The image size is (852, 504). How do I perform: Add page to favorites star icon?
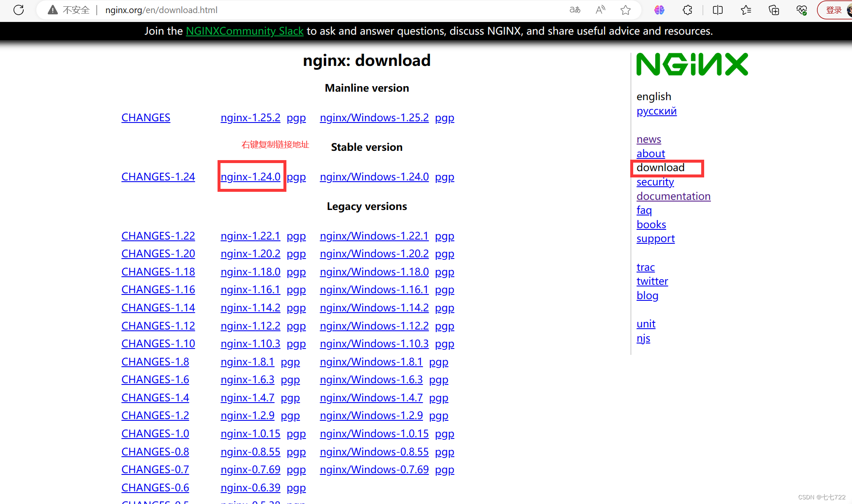pos(626,10)
